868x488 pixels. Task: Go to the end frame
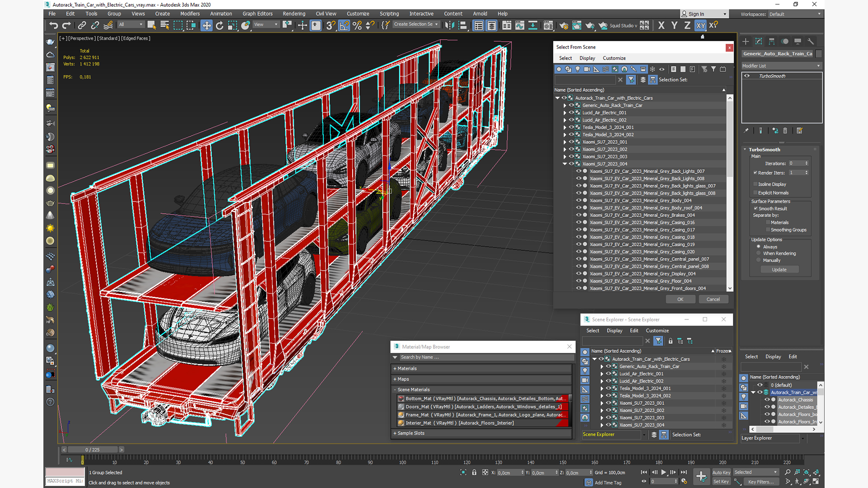(x=684, y=472)
